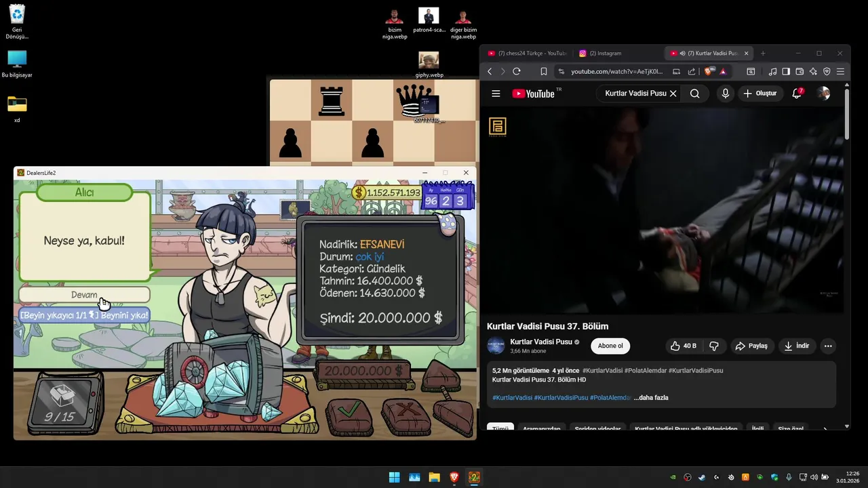Open the Brave browser taskbar icon

454,477
